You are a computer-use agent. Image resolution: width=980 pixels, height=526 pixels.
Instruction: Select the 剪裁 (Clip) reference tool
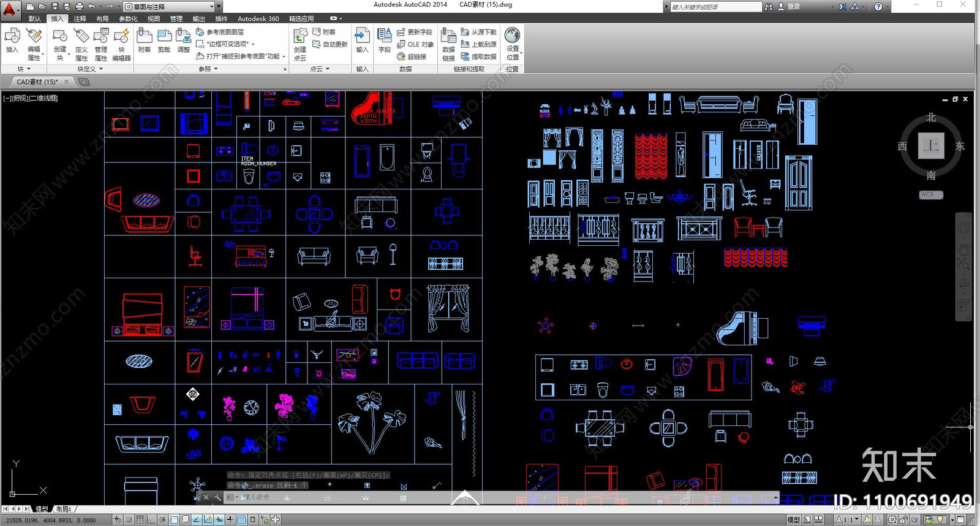pos(164,40)
